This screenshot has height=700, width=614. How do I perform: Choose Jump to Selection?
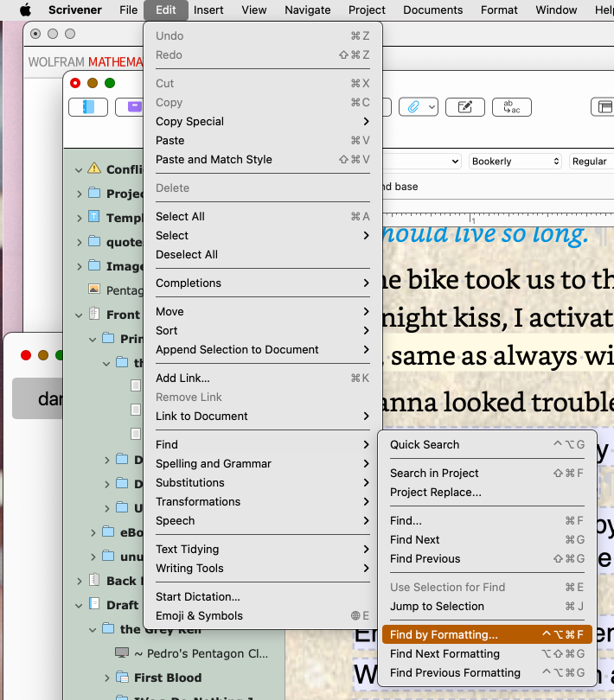(487, 607)
